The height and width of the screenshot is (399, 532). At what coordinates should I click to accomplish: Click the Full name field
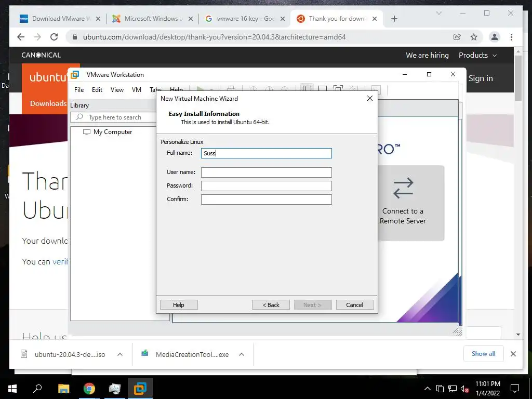tap(267, 153)
